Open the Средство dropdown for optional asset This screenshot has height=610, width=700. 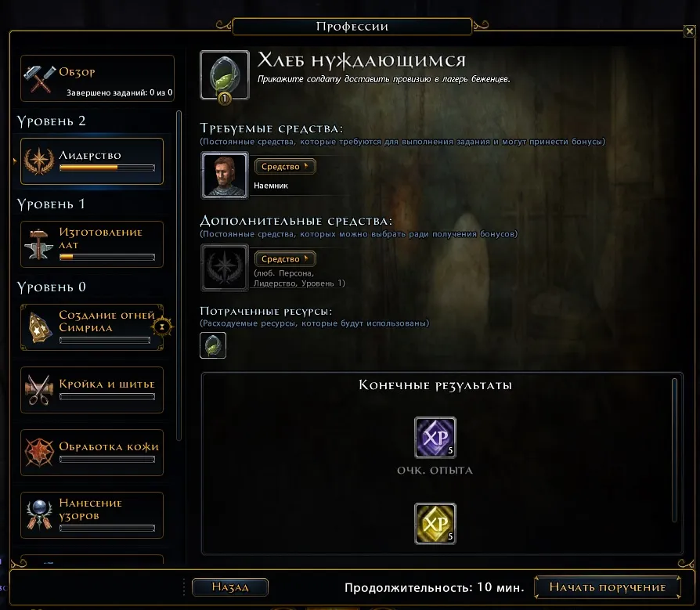(x=285, y=259)
